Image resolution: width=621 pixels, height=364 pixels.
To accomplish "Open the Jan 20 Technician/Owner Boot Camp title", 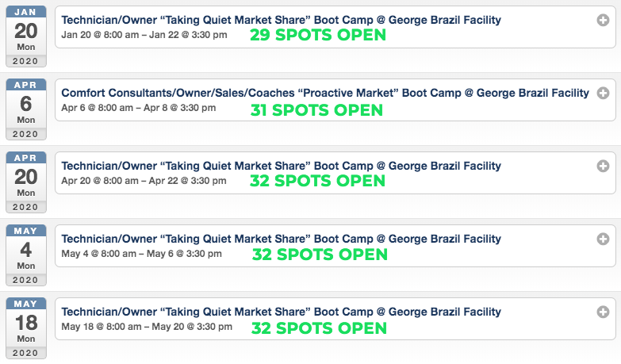I will click(282, 20).
